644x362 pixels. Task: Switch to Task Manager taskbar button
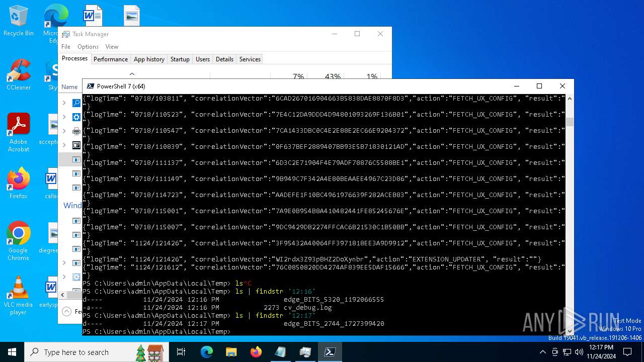pyautogui.click(x=305, y=352)
